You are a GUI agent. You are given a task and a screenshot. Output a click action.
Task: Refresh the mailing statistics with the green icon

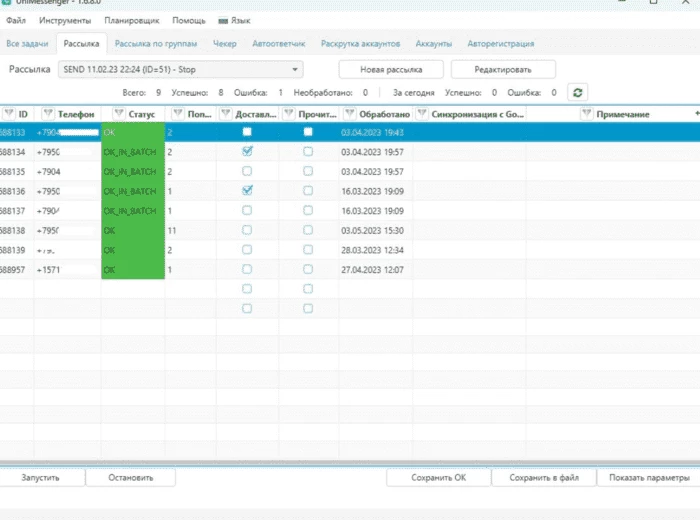click(577, 92)
